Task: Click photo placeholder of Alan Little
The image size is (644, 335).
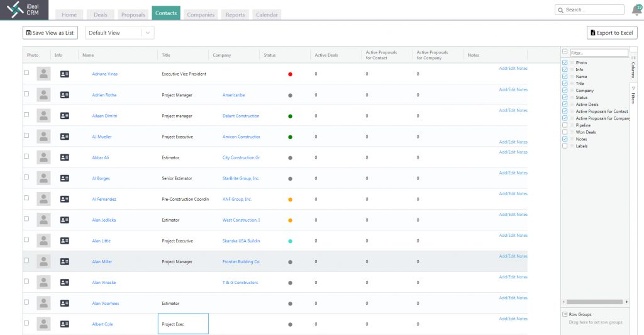Action: tap(43, 241)
